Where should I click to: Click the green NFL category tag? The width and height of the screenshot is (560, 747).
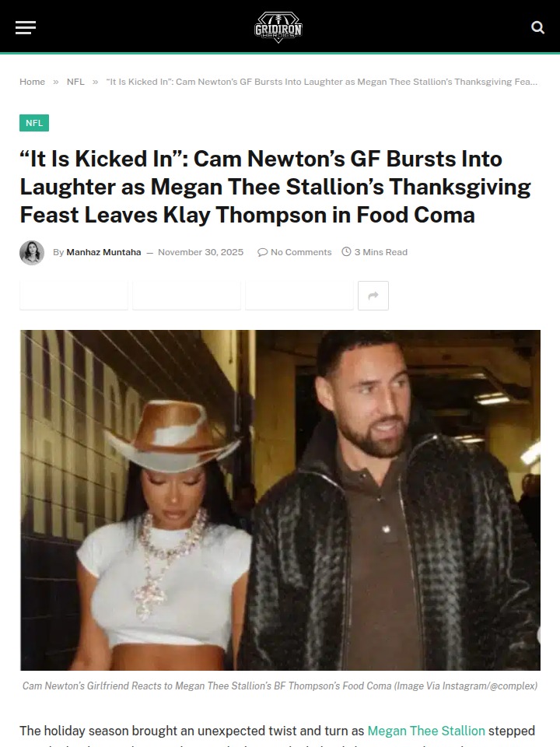point(34,123)
